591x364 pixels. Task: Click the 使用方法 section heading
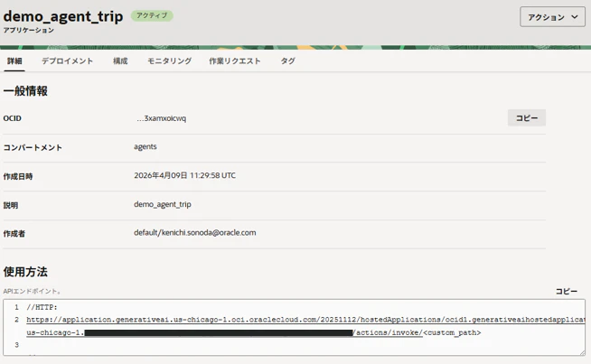(25, 272)
